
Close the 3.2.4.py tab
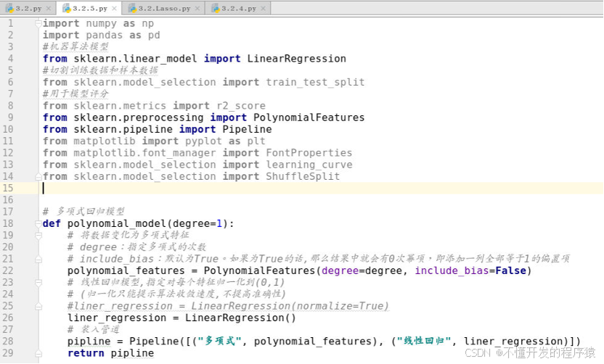click(263, 8)
